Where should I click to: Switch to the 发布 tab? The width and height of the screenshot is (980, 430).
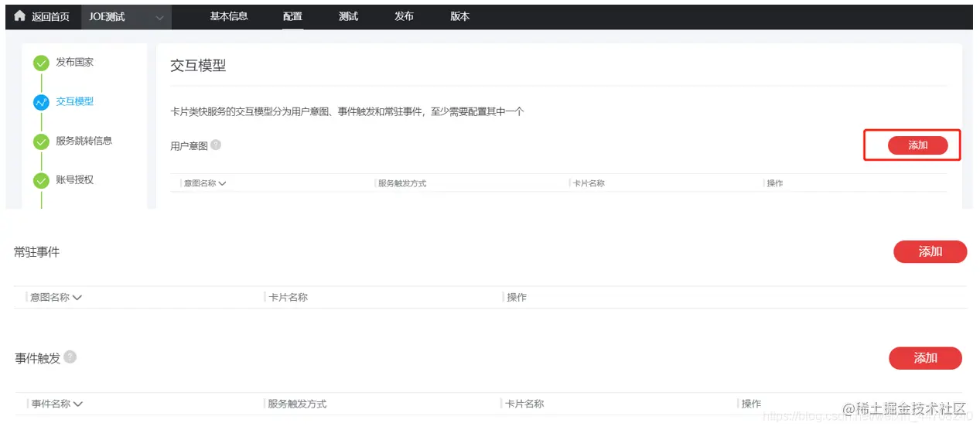tap(404, 16)
